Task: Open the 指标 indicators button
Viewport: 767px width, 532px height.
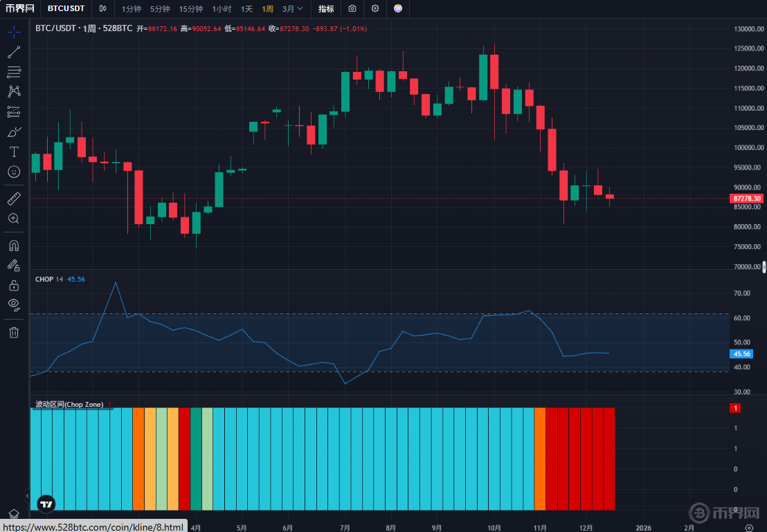Action: point(326,9)
